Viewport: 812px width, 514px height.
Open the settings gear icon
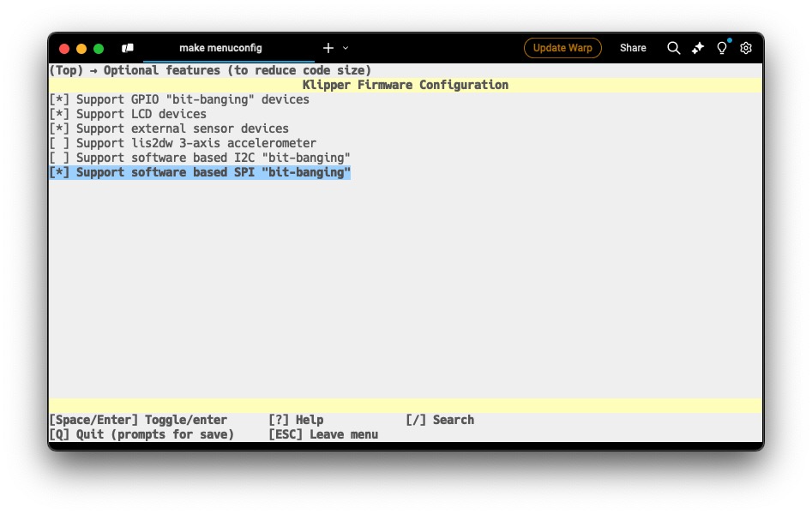point(746,48)
